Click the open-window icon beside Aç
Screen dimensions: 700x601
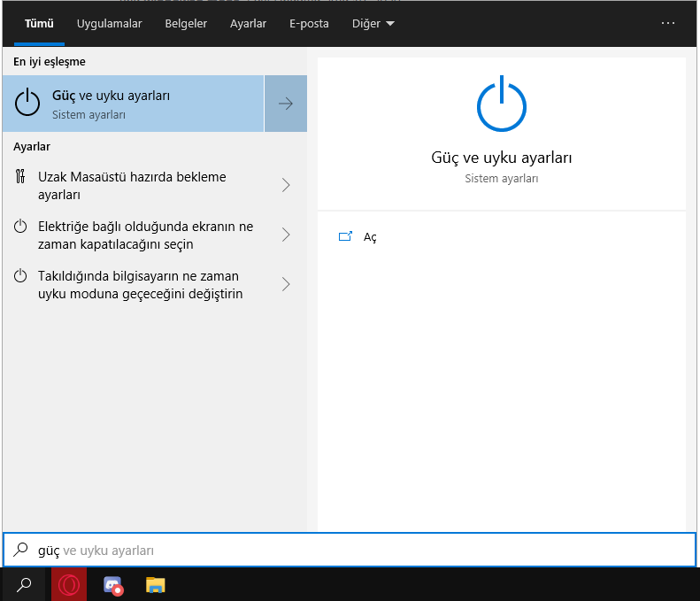pyautogui.click(x=345, y=236)
